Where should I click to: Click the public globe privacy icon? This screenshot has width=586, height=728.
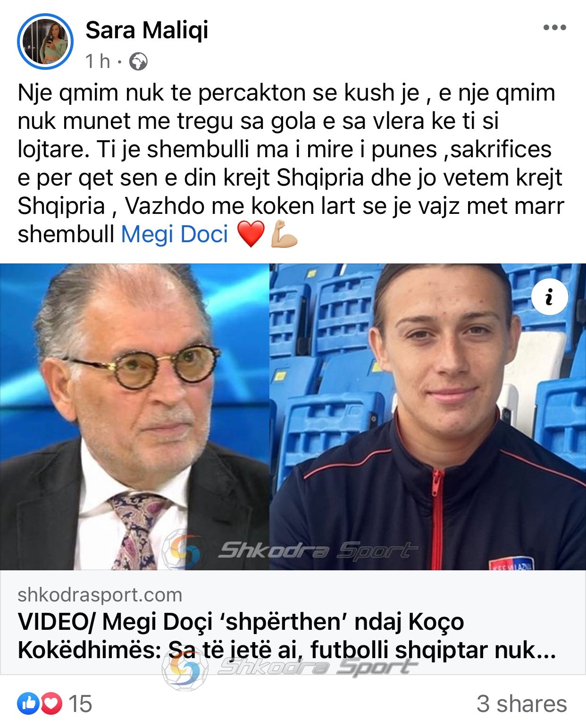pos(138,62)
